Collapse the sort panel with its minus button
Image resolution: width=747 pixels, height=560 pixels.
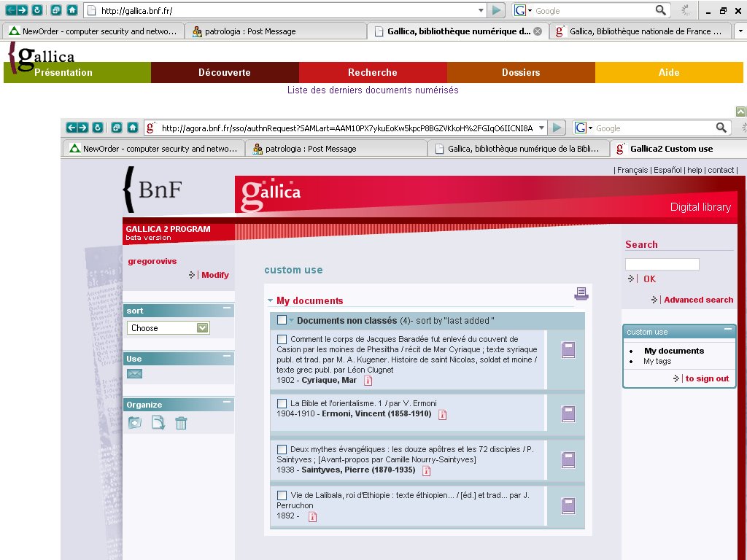pyautogui.click(x=227, y=308)
